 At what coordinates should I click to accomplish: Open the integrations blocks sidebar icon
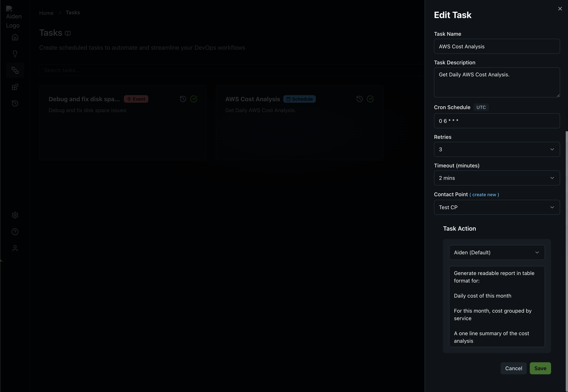15,87
